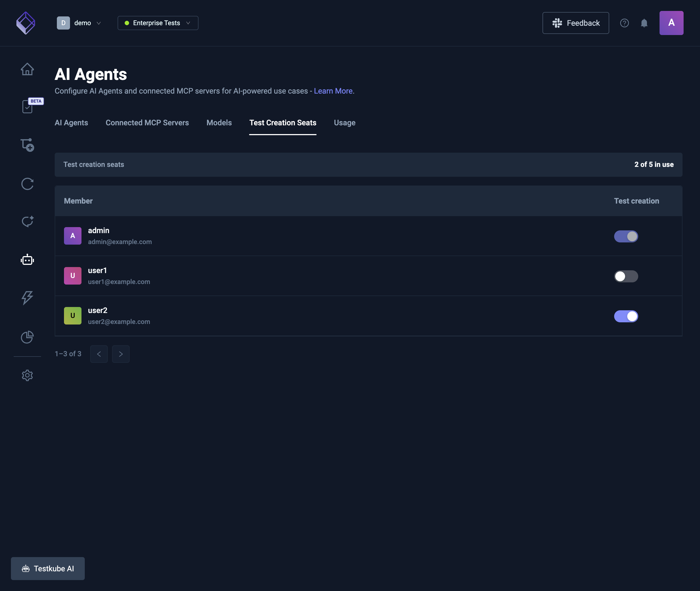The height and width of the screenshot is (591, 700).
Task: Click the lightning bolt triggers icon
Action: (x=27, y=297)
